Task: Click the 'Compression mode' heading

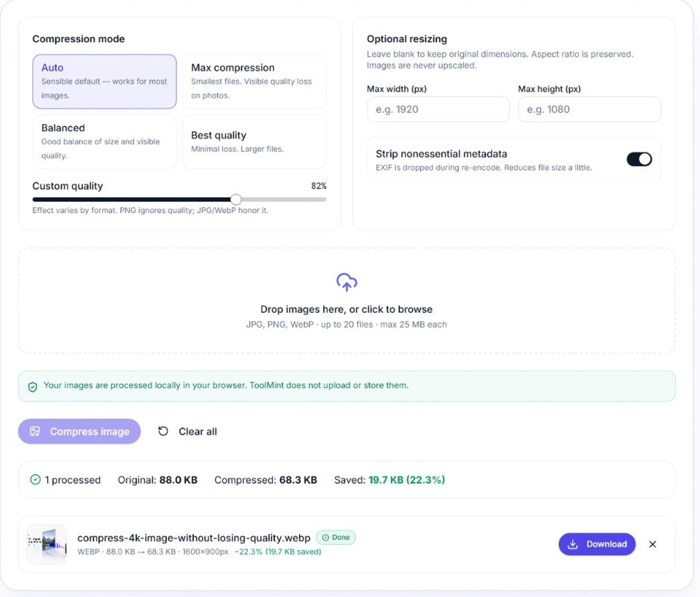Action: [x=79, y=39]
